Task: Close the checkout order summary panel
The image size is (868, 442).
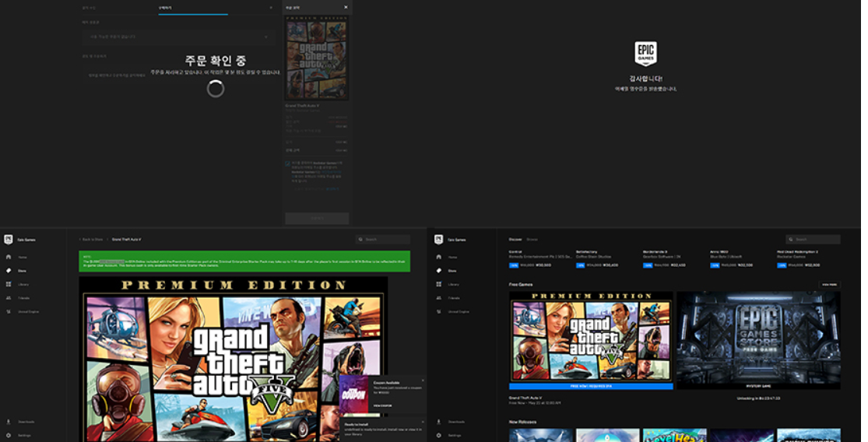Action: [346, 7]
